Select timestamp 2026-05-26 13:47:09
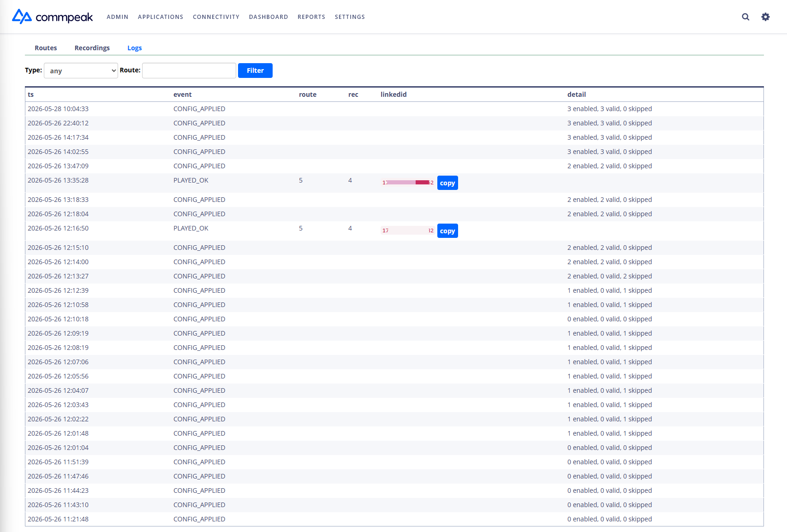Viewport: 787px width, 532px height. [x=58, y=166]
